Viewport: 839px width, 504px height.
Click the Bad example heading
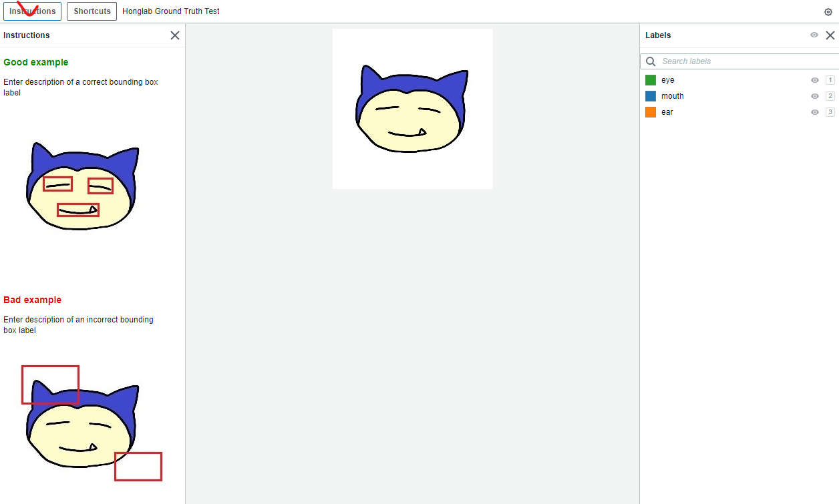[x=32, y=300]
